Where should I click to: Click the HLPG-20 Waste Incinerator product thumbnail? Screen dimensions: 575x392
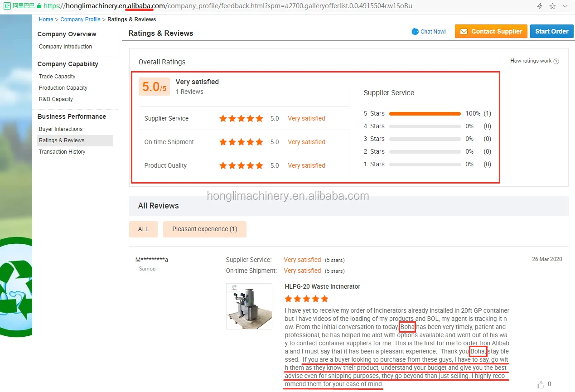pyautogui.click(x=249, y=306)
